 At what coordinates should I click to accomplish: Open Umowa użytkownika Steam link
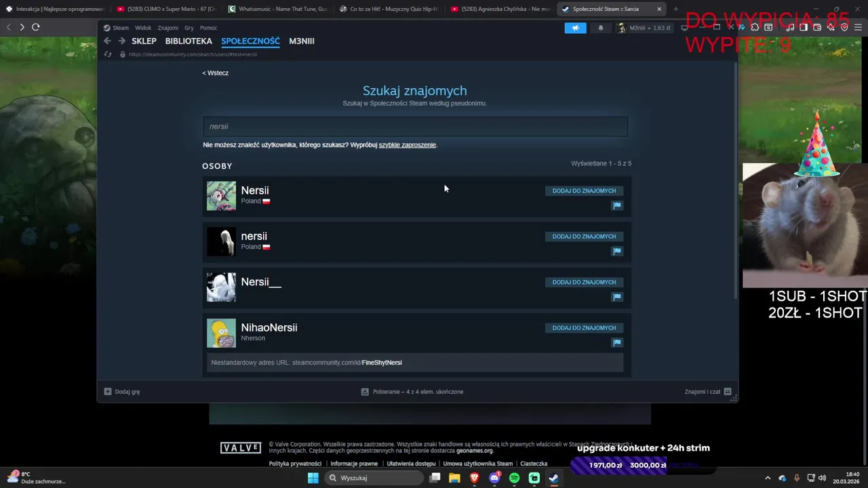[x=478, y=464]
